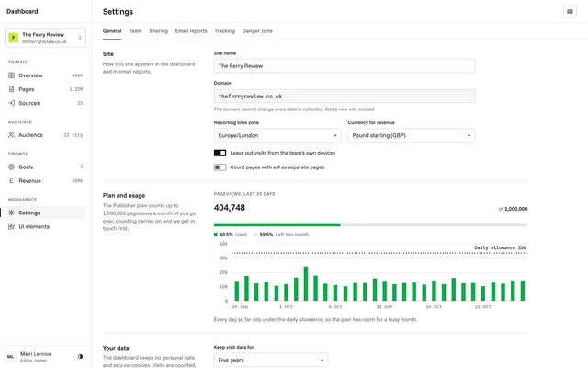The width and height of the screenshot is (588, 368).
Task: Click the Audience people icon
Action: 11,135
